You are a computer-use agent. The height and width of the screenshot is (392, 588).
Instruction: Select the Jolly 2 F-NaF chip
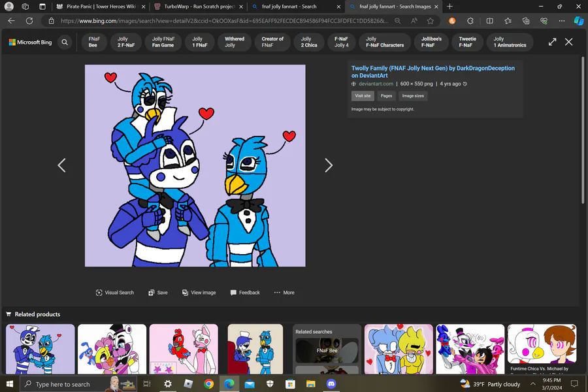pyautogui.click(x=126, y=42)
